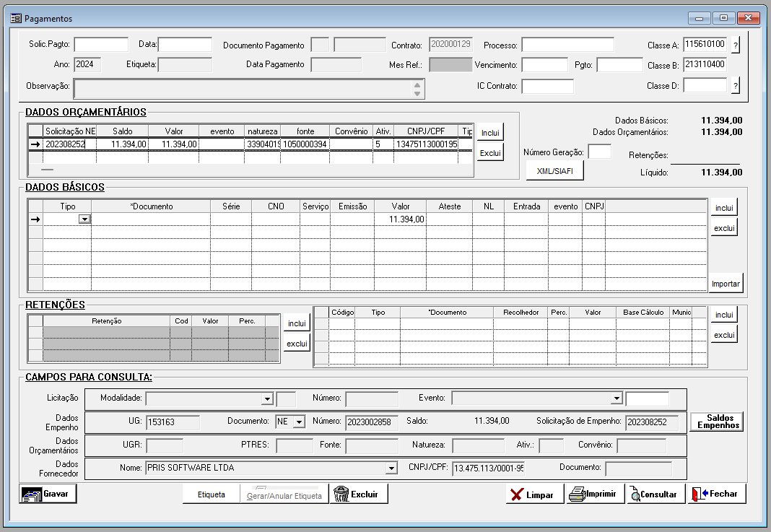This screenshot has width=771, height=532.
Task: Open the Tipo dropdown in Dados Básicos
Action: [x=84, y=219]
